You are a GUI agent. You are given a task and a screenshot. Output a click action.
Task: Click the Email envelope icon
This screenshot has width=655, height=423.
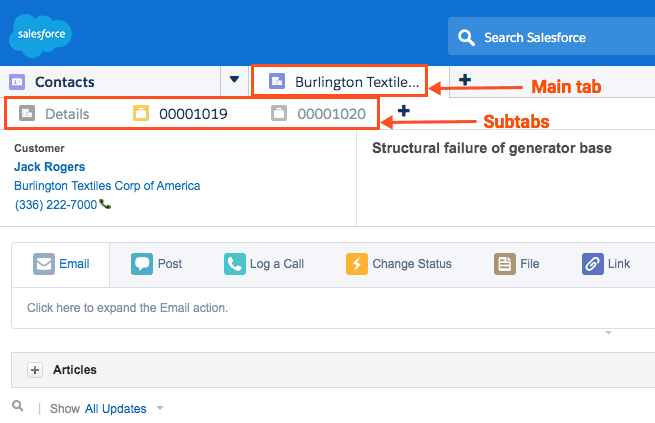(x=44, y=264)
